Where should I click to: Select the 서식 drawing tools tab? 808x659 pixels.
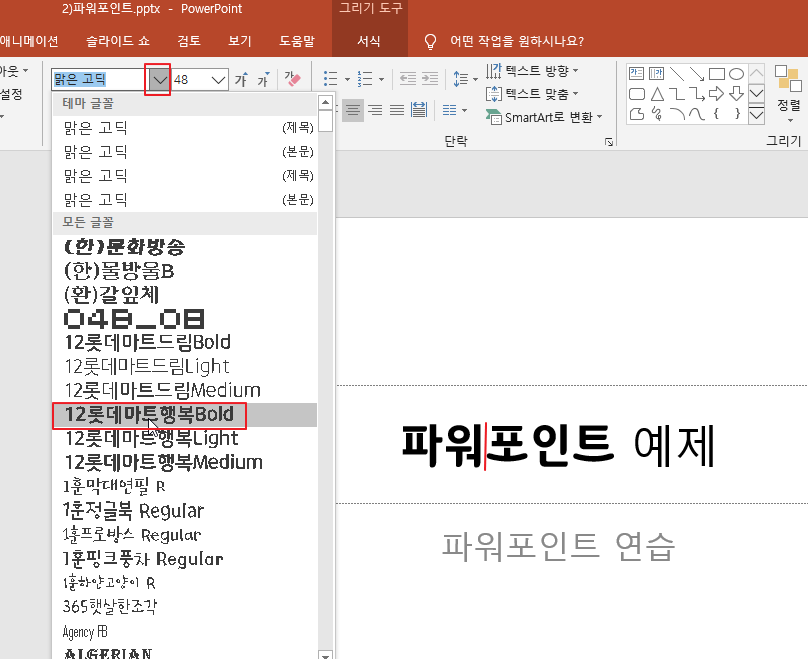pos(369,41)
